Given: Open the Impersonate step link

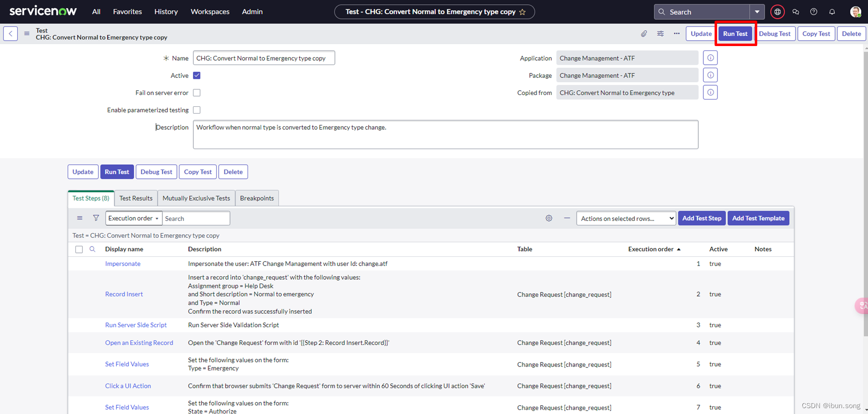Looking at the screenshot, I should click(x=123, y=264).
